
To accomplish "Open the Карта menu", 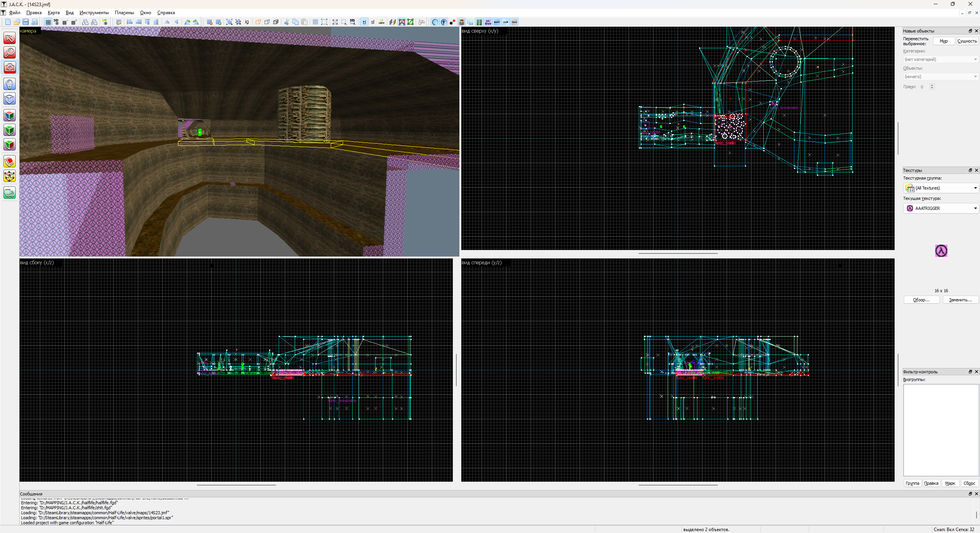I will tap(54, 13).
